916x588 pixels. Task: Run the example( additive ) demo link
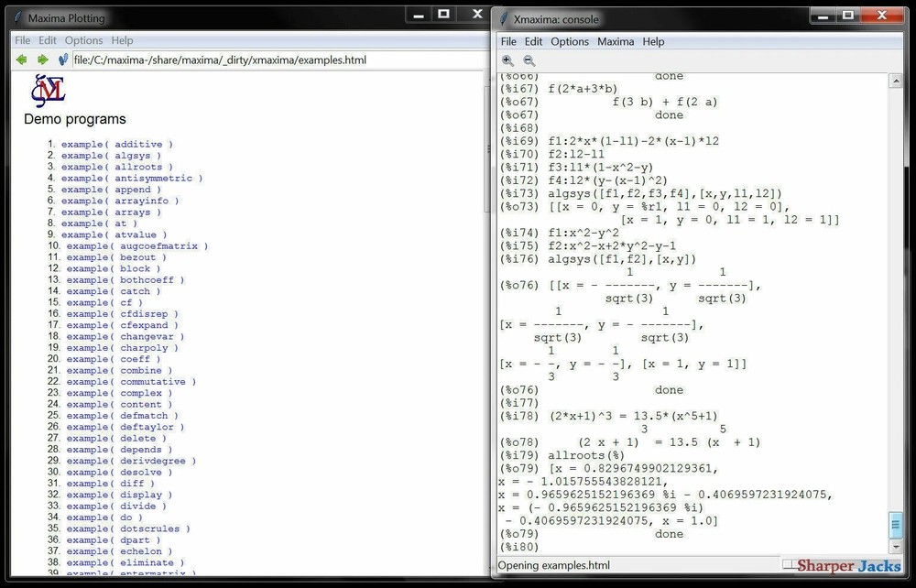point(117,144)
